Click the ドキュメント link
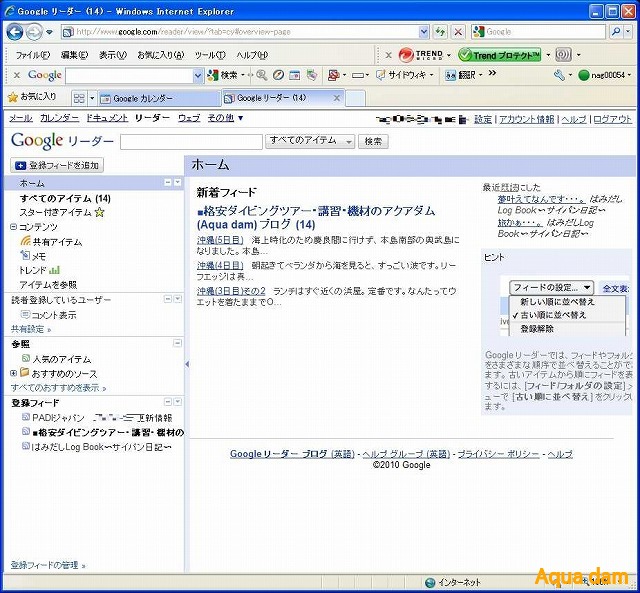 (x=107, y=118)
